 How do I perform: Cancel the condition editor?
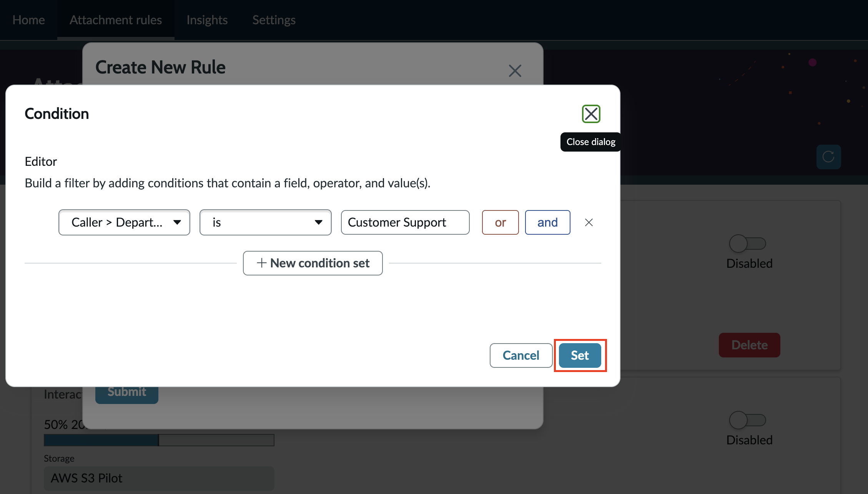521,355
